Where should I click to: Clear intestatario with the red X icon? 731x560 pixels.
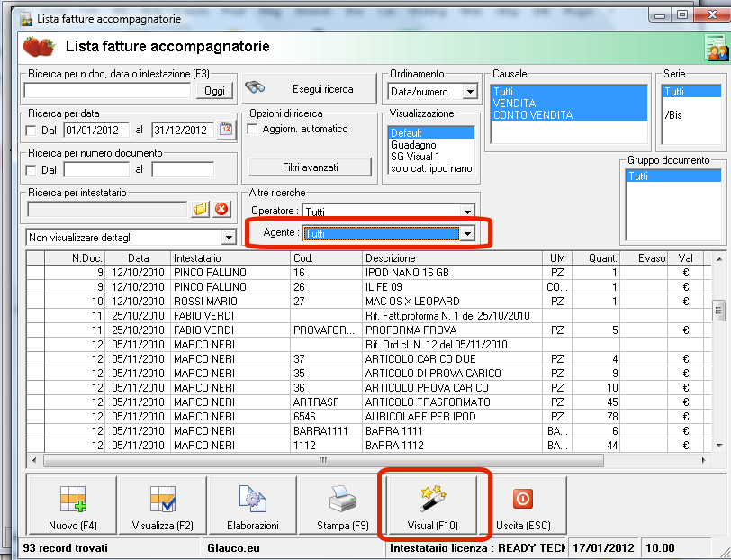221,209
